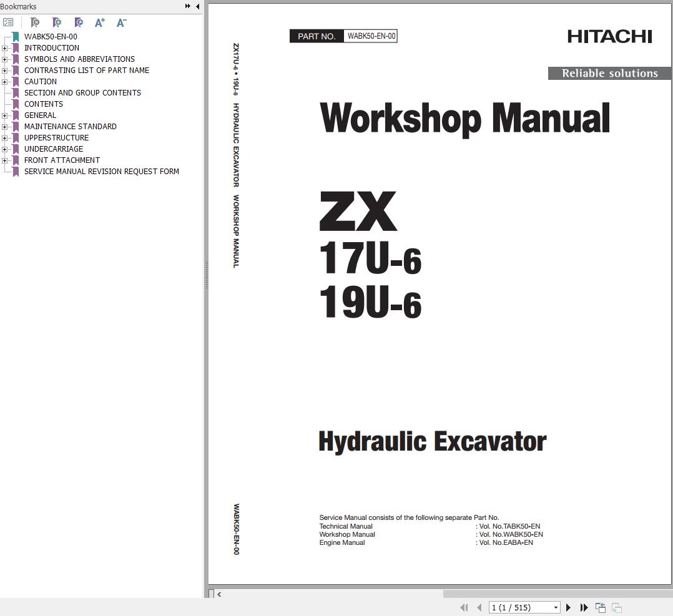Click the HITACHI logo text
The height and width of the screenshot is (616, 673).
click(609, 37)
